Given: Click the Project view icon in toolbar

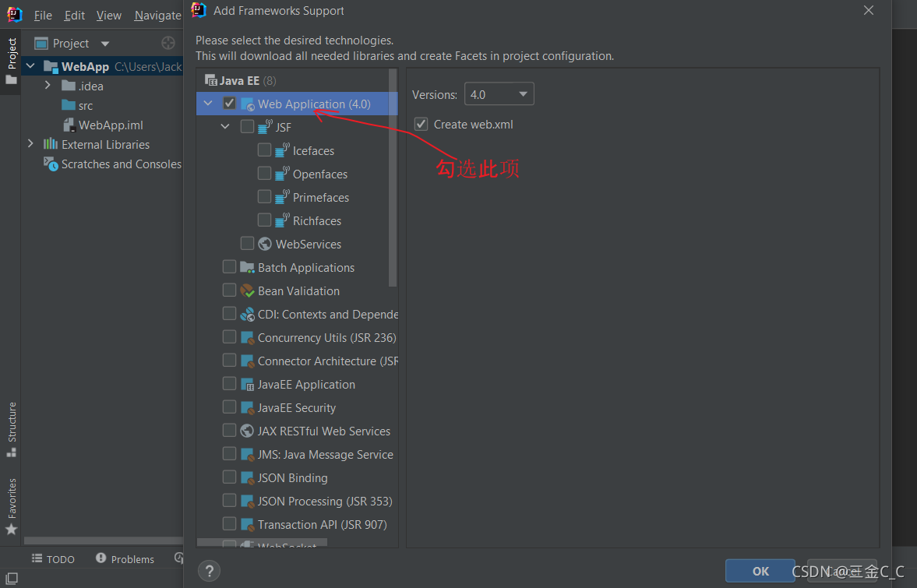Looking at the screenshot, I should tap(41, 44).
